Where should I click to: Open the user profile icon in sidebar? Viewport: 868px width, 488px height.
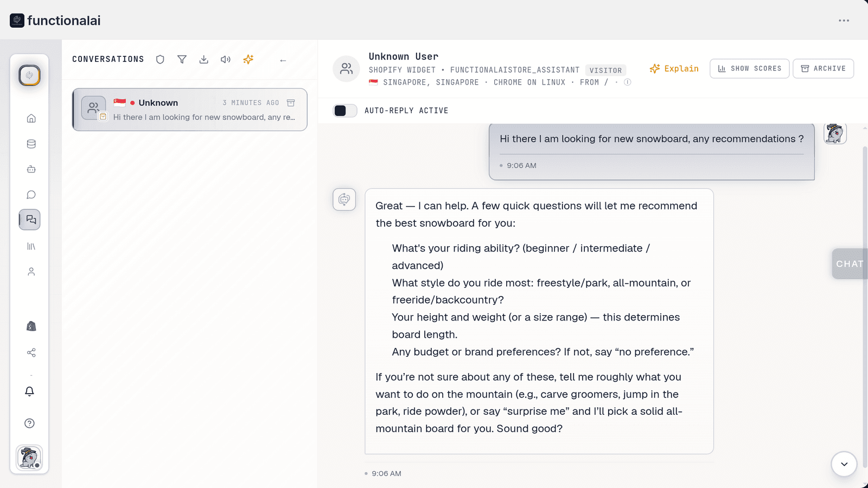click(x=31, y=272)
